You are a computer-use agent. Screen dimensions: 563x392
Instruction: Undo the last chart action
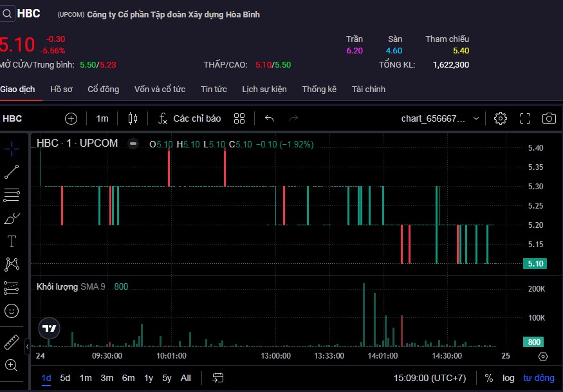click(270, 118)
